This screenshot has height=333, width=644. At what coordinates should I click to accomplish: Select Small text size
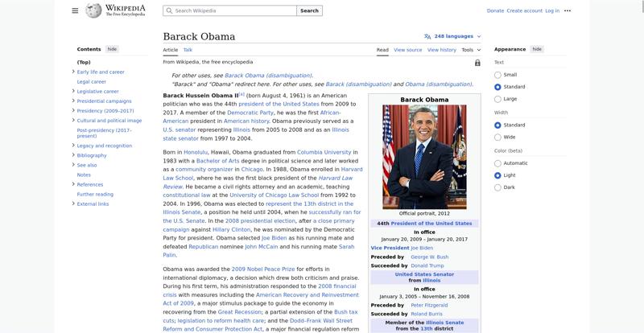[497, 75]
